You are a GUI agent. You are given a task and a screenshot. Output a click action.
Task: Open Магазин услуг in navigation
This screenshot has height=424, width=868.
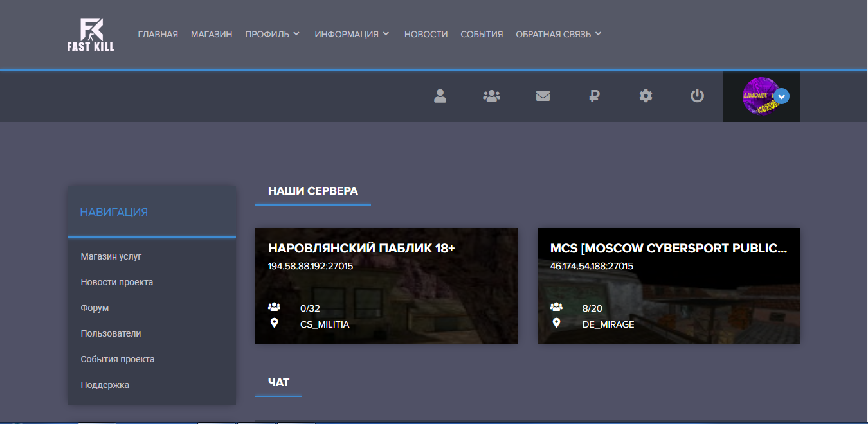click(x=111, y=256)
